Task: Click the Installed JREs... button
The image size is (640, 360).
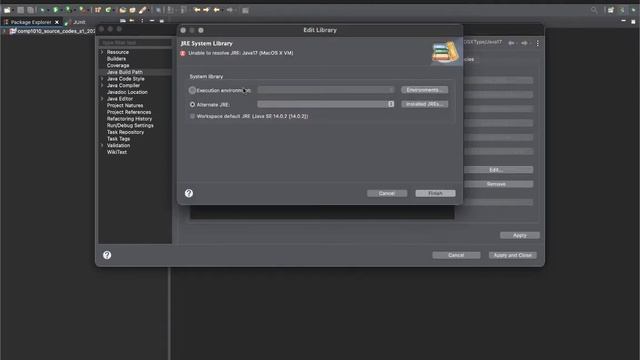Action: [x=424, y=104]
